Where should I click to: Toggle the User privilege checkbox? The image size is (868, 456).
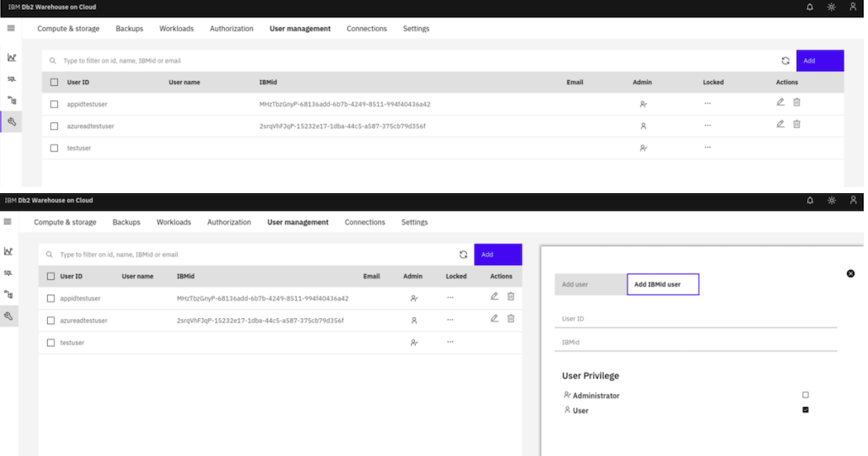click(805, 410)
